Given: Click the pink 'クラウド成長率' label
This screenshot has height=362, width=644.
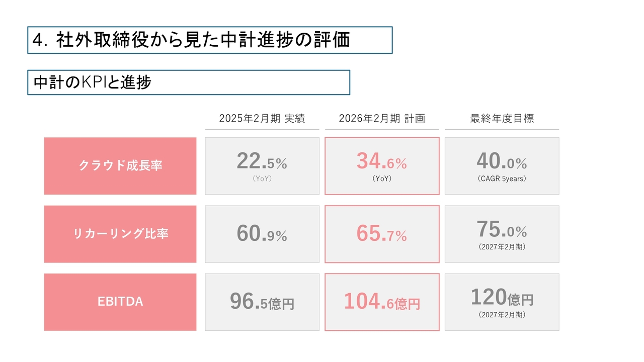Looking at the screenshot, I should tap(120, 166).
